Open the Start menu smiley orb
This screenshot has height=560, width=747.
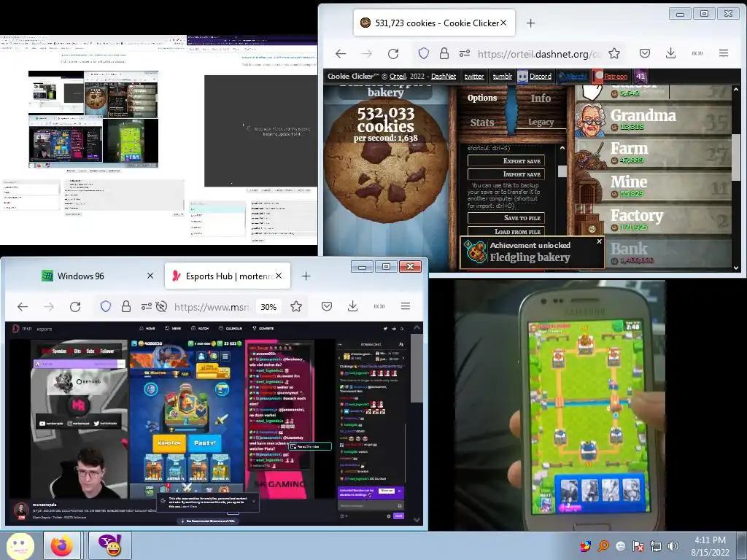[20, 545]
